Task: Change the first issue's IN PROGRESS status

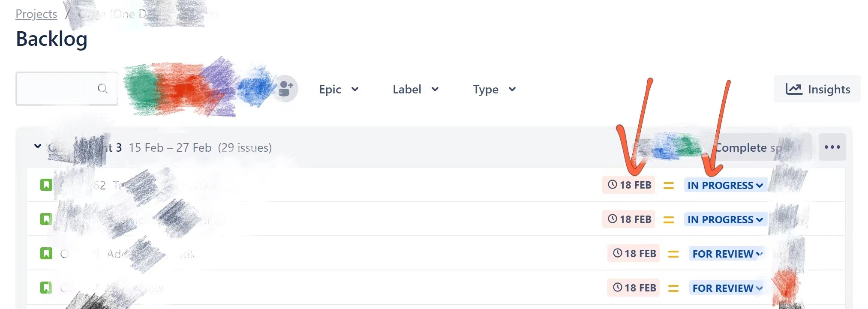Action: coord(725,185)
